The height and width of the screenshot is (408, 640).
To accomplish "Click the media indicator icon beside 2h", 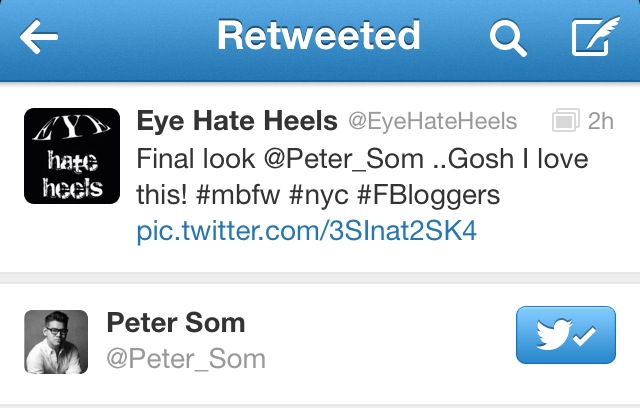I will pyautogui.click(x=565, y=122).
